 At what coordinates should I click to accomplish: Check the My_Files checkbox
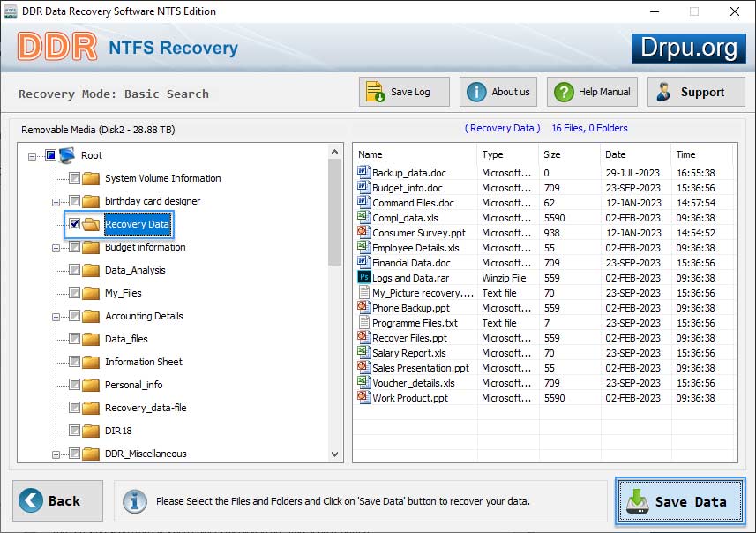[x=74, y=293]
